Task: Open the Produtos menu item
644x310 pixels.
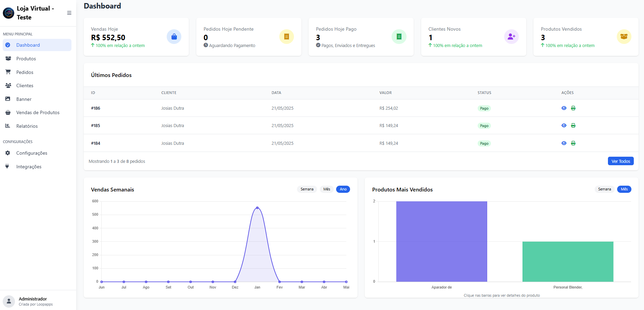Action: point(26,59)
